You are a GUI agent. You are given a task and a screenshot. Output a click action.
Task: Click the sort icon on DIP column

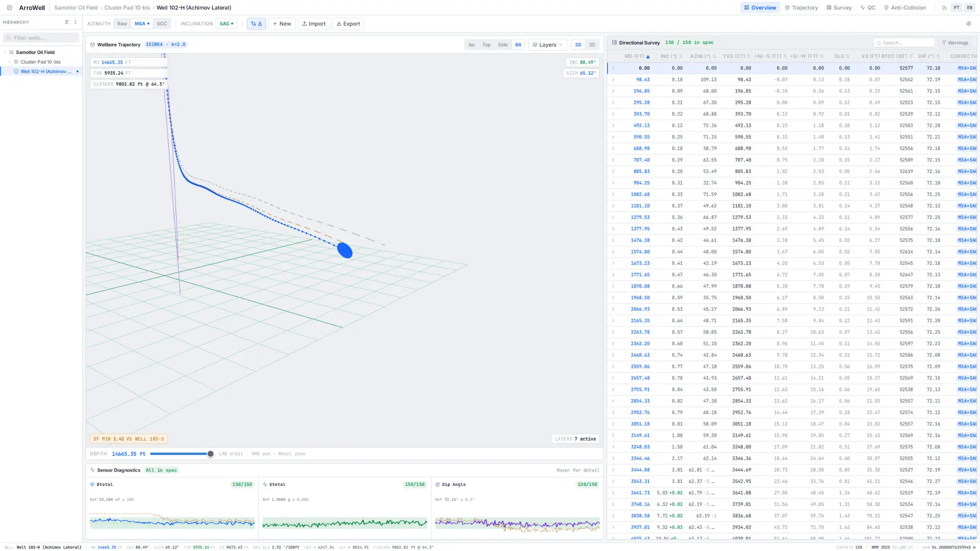click(938, 56)
